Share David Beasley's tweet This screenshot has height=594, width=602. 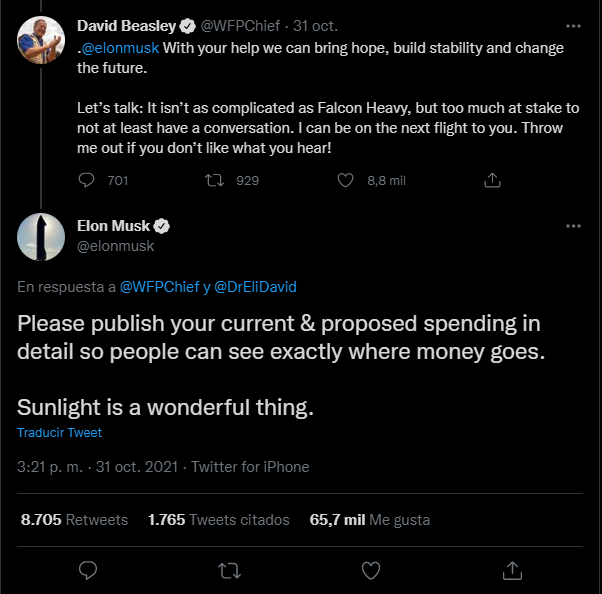(492, 180)
